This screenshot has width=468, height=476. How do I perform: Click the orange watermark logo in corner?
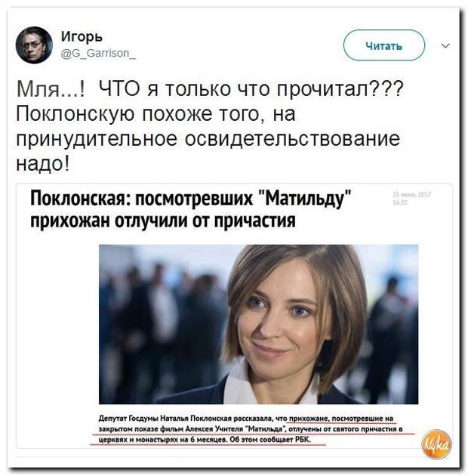pyautogui.click(x=436, y=444)
